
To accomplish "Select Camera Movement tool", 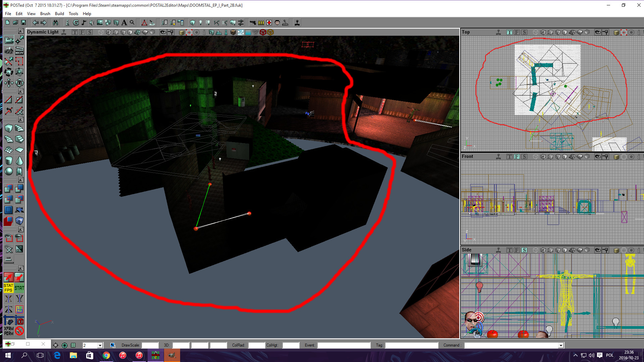I will click(9, 40).
